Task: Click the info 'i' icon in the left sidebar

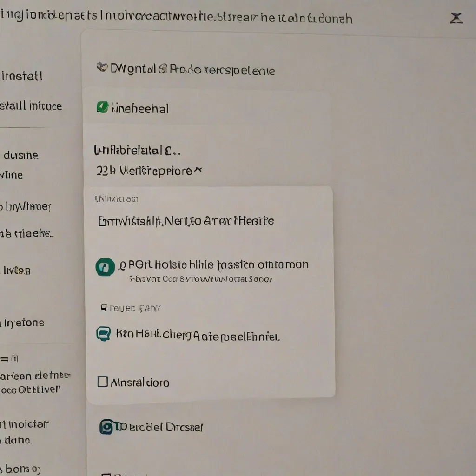Action: click(x=15, y=358)
